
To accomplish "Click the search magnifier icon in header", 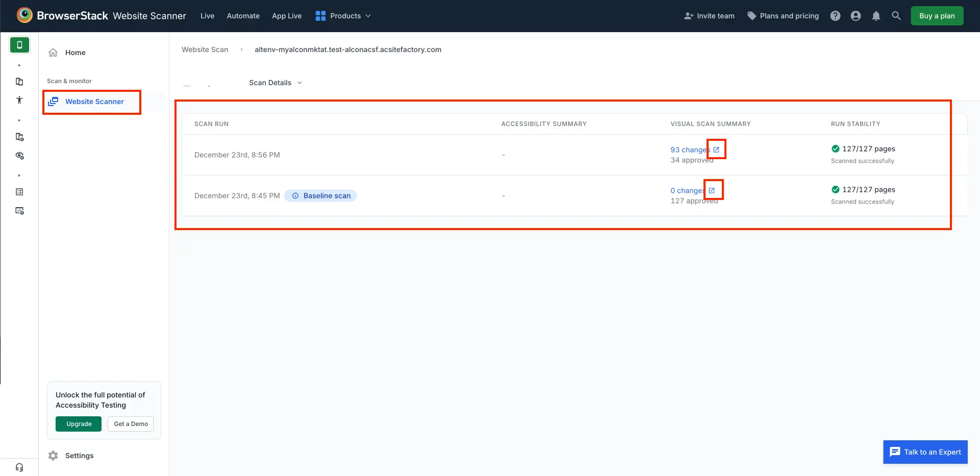I will 896,16.
